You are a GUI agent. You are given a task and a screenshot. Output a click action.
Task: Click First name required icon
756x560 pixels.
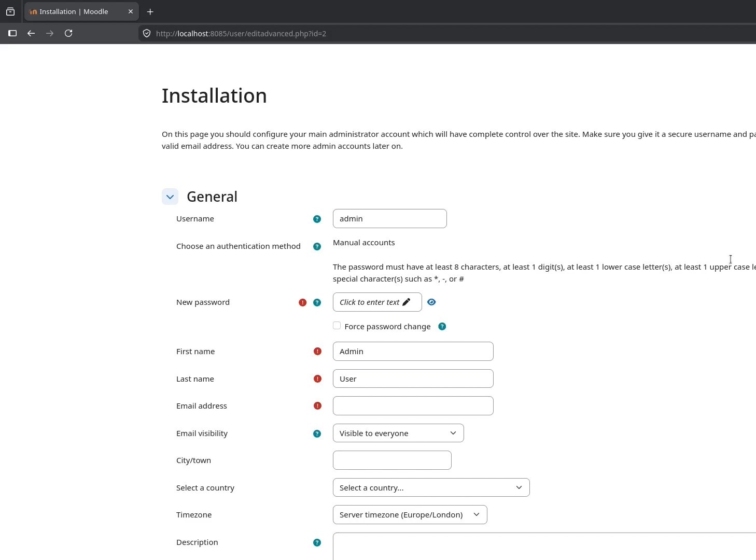[317, 352]
